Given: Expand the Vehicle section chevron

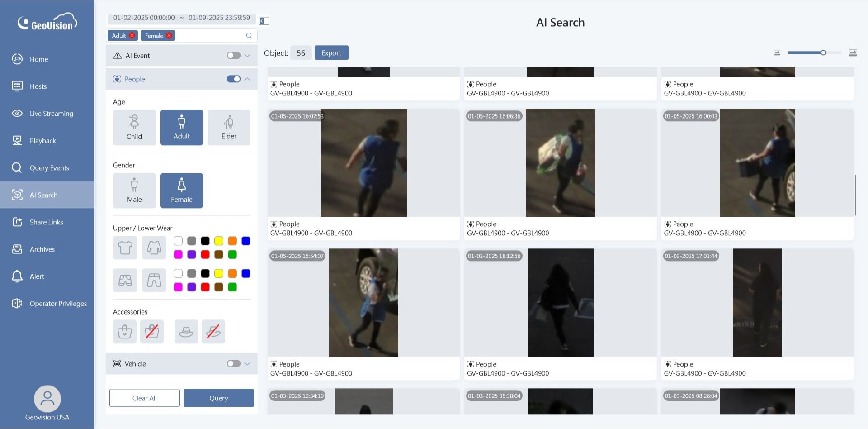Looking at the screenshot, I should tap(247, 364).
